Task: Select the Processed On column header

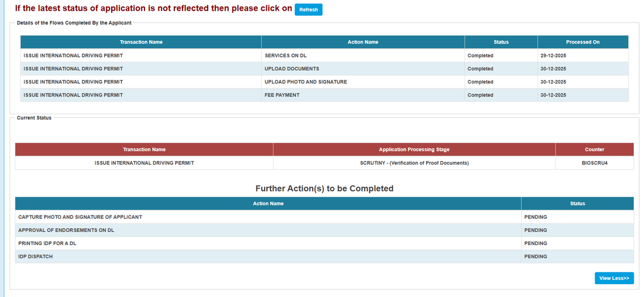Action: 583,42
